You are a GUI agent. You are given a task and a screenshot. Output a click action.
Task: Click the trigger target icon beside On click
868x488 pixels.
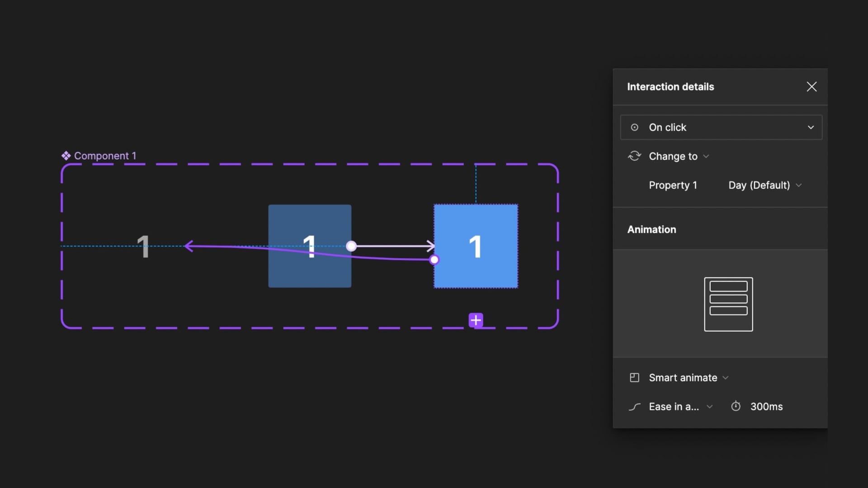635,127
